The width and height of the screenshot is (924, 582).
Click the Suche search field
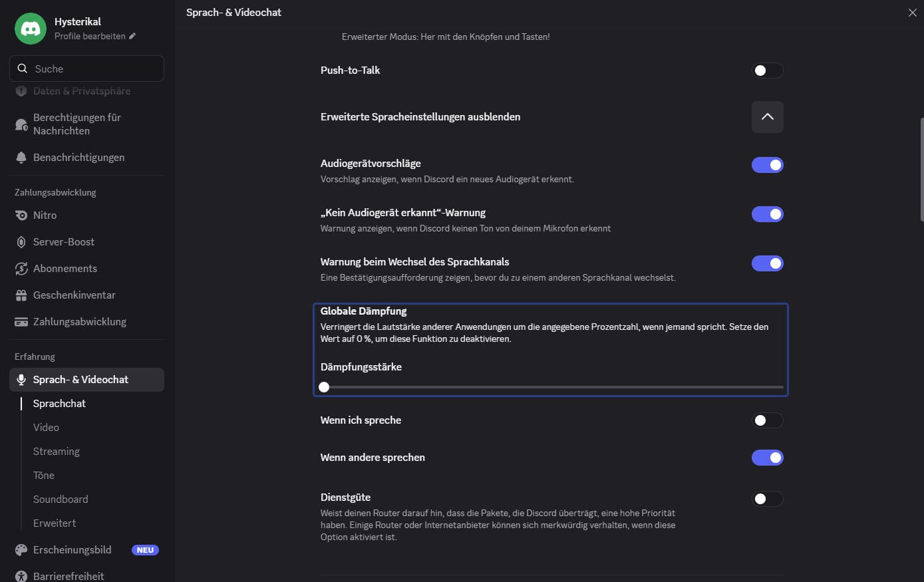[x=86, y=69]
